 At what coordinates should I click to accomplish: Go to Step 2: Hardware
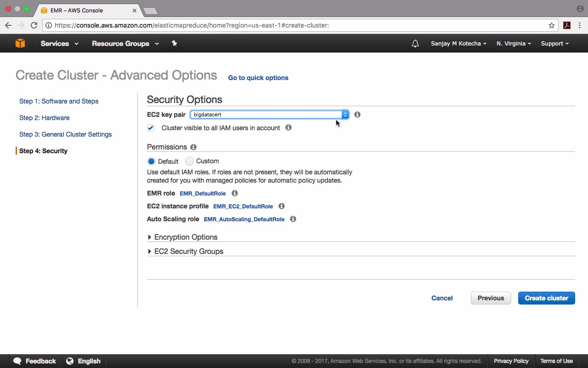click(x=44, y=118)
